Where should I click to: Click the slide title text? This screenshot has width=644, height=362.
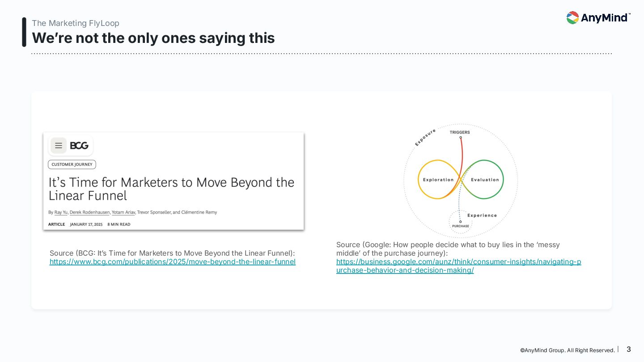tap(153, 38)
